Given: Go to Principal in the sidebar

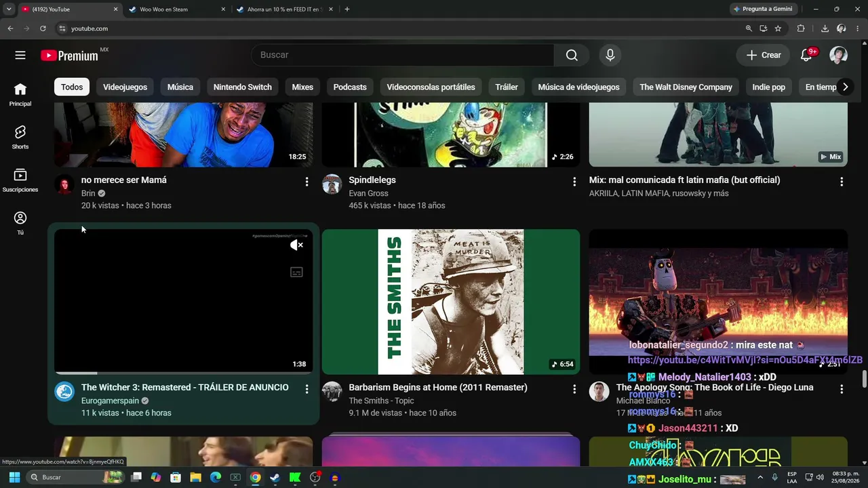Looking at the screenshot, I should [20, 94].
